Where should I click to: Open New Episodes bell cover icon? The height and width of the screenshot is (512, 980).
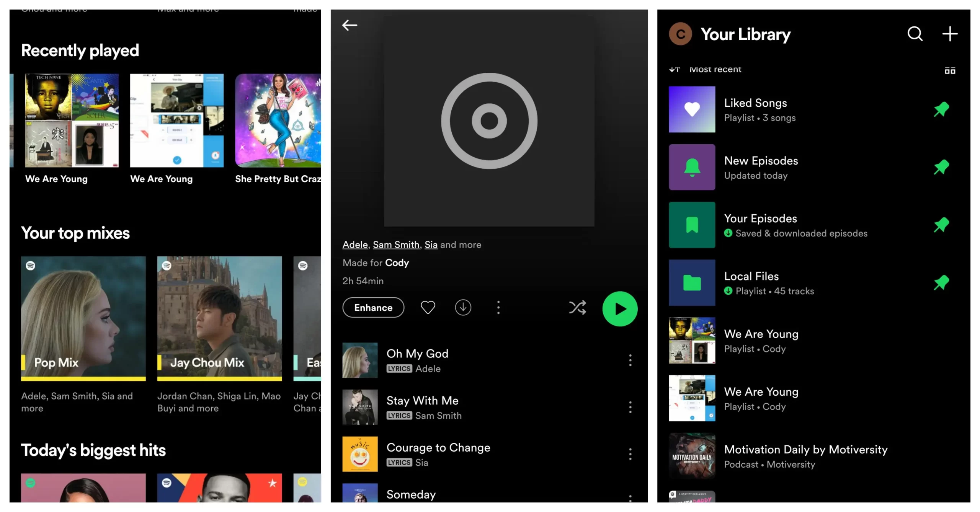[x=692, y=167]
